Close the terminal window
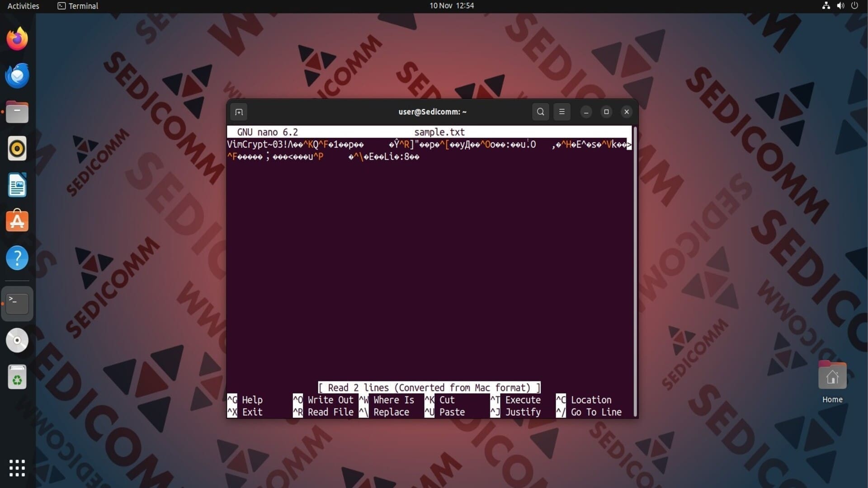Viewport: 868px width, 488px height. pyautogui.click(x=627, y=112)
